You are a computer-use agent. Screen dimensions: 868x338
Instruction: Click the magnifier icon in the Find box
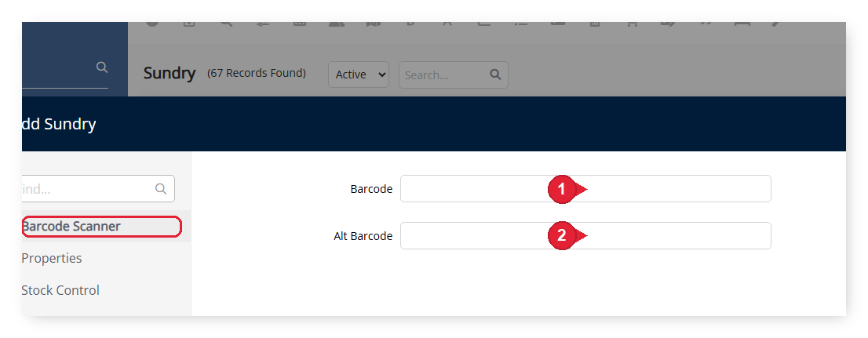pos(161,189)
